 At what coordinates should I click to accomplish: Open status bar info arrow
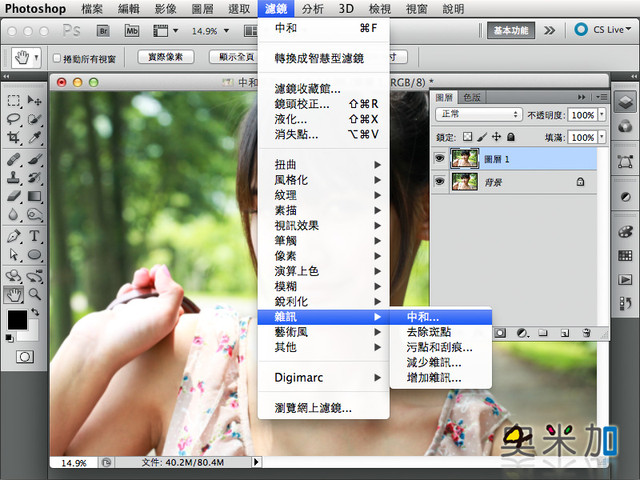[x=256, y=462]
